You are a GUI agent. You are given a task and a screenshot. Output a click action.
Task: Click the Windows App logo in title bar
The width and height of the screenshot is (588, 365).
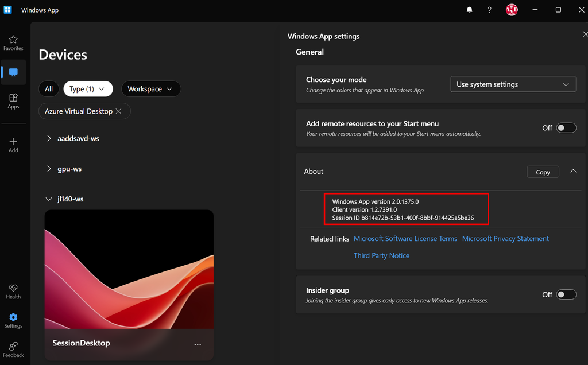coord(7,10)
